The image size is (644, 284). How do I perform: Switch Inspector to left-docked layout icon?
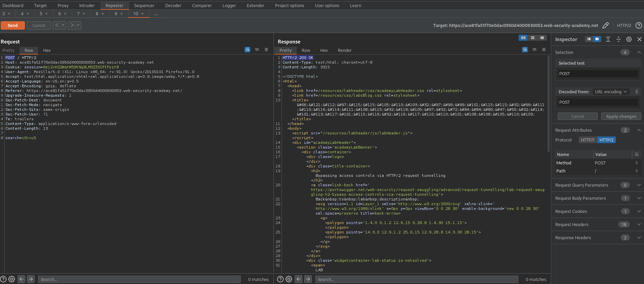[589, 39]
